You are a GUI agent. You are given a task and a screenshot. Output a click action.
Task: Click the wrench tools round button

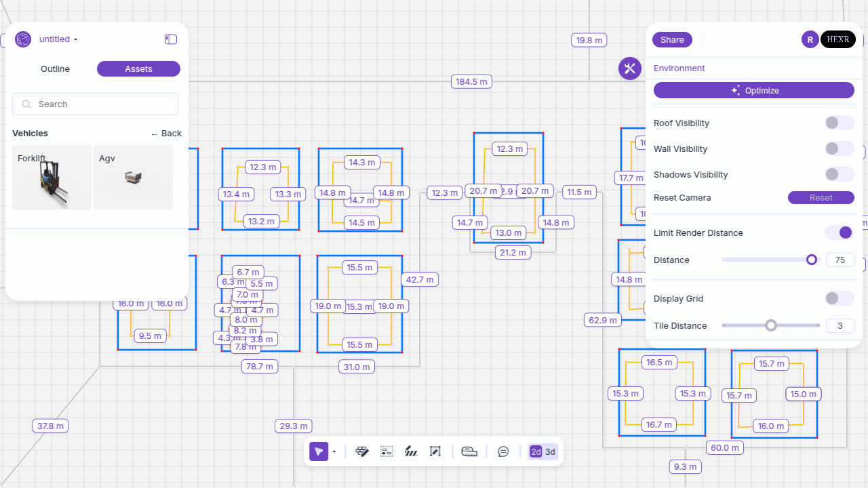[629, 68]
